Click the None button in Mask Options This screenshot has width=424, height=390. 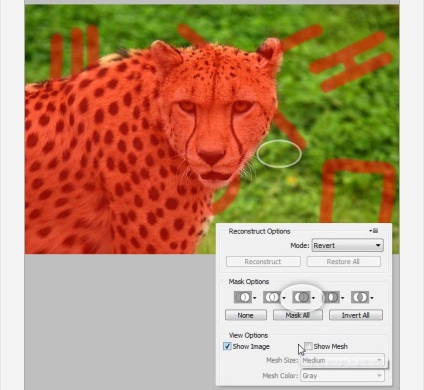click(x=246, y=315)
